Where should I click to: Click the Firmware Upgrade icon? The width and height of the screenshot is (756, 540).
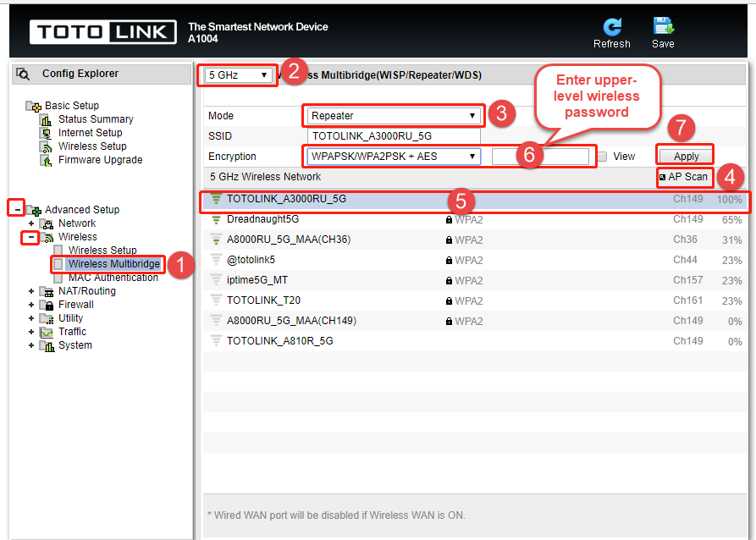click(47, 160)
